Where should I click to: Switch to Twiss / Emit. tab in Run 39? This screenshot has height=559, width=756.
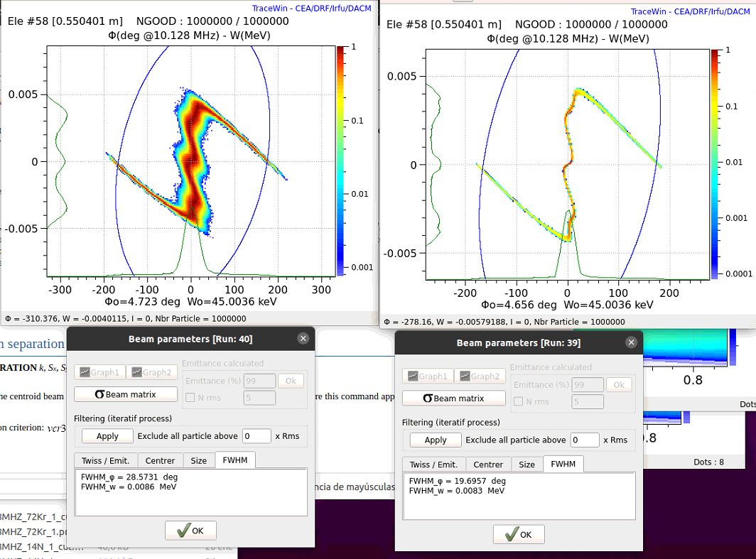tap(433, 465)
